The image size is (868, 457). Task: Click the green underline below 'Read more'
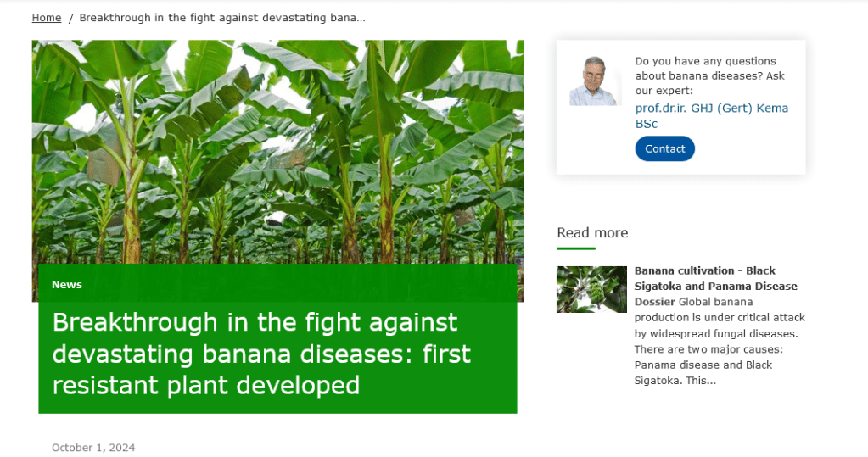576,248
